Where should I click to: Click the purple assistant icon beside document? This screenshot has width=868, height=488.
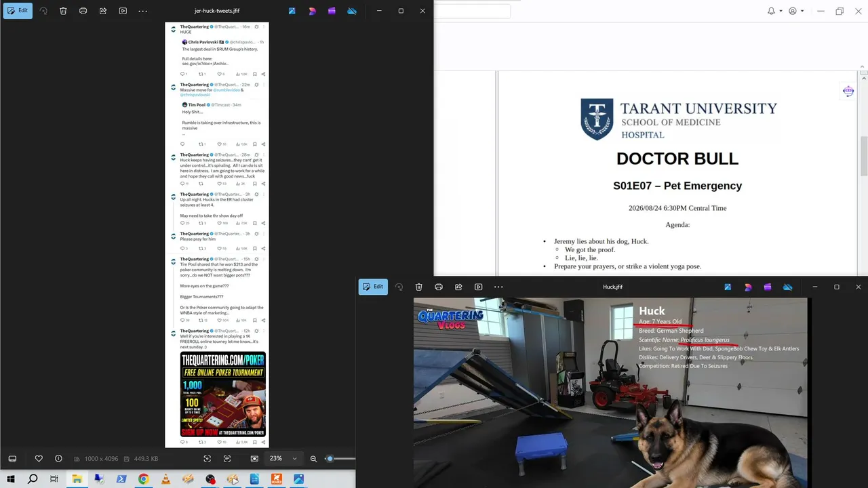(848, 91)
